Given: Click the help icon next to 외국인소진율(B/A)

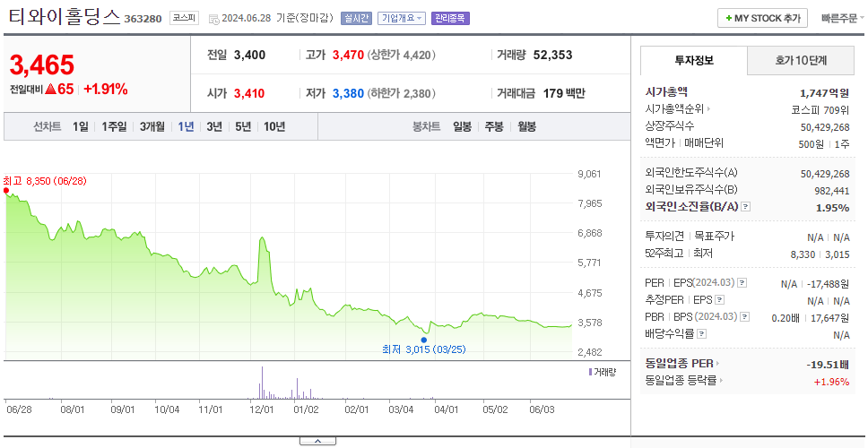Looking at the screenshot, I should point(746,207).
